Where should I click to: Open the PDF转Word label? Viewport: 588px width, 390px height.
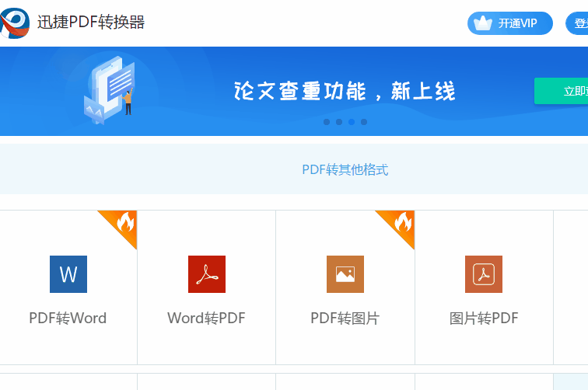68,318
